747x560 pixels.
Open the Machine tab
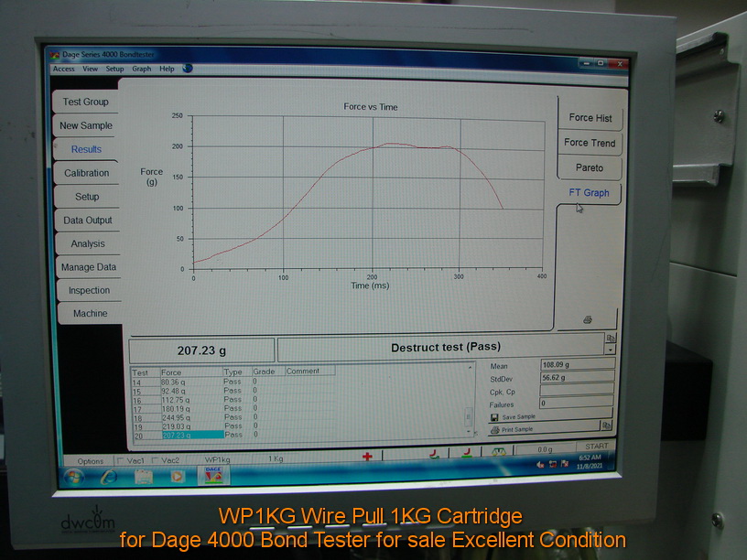coord(90,313)
